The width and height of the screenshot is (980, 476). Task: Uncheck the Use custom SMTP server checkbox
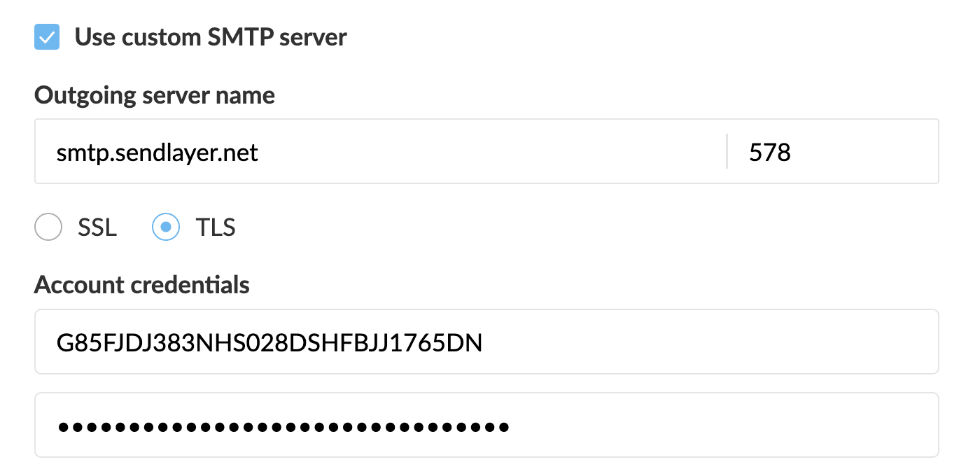pos(46,37)
